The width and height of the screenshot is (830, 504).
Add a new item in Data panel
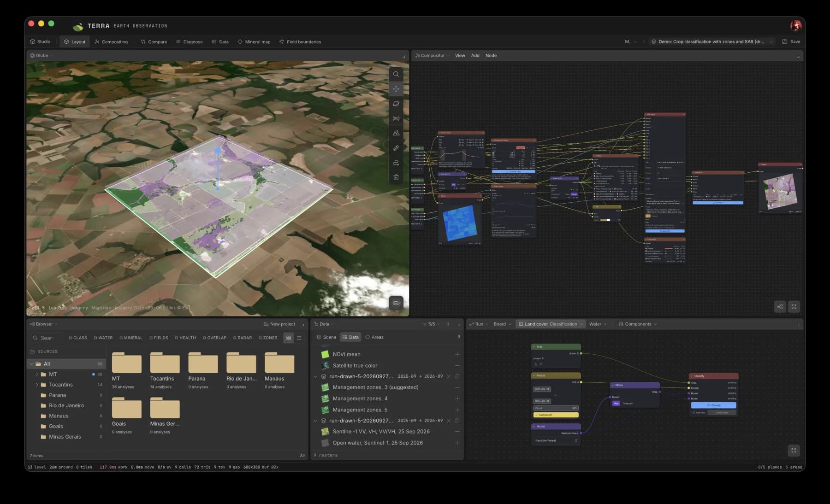point(448,324)
